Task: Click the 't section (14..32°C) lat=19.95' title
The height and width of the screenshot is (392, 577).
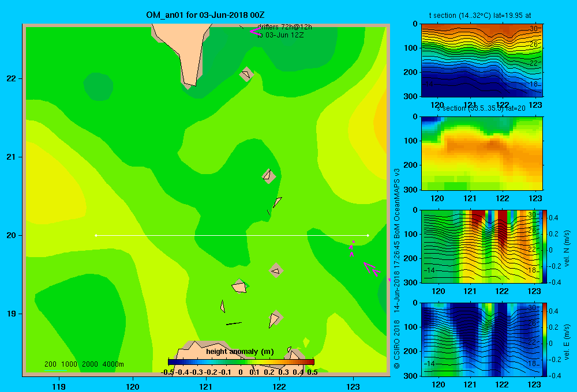Action: (x=480, y=16)
